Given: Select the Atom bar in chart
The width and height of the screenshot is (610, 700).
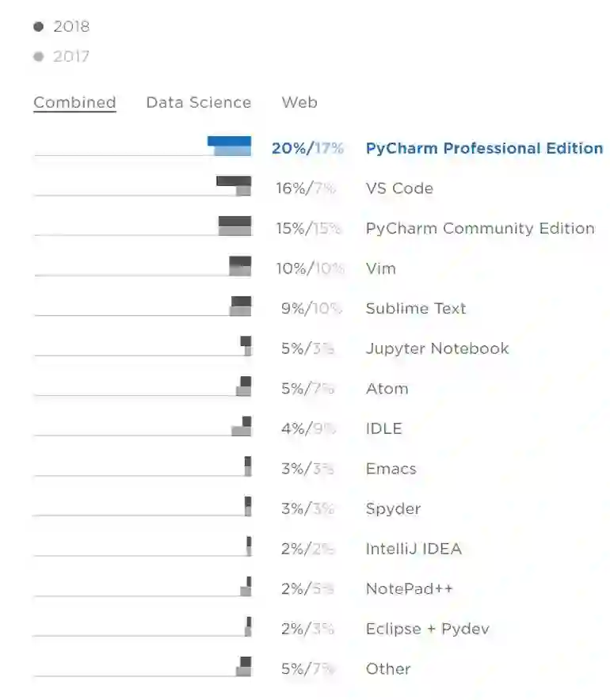Looking at the screenshot, I should point(244,386).
